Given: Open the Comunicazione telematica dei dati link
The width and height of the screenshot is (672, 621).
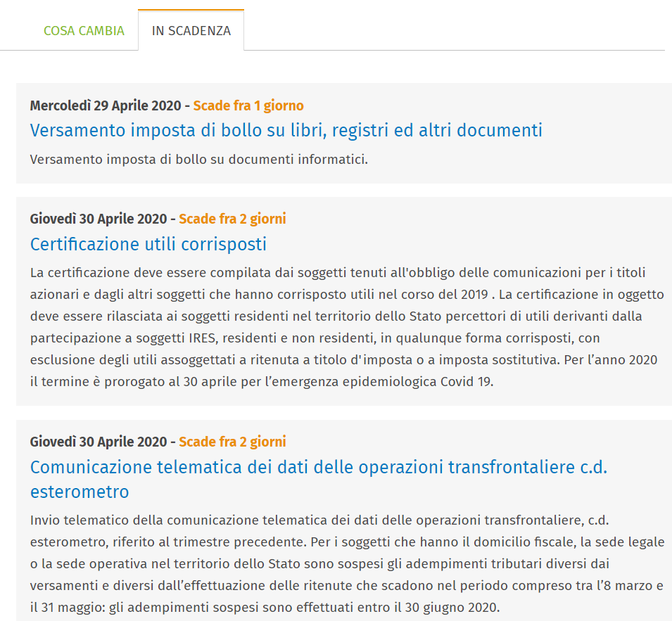Looking at the screenshot, I should point(318,467).
